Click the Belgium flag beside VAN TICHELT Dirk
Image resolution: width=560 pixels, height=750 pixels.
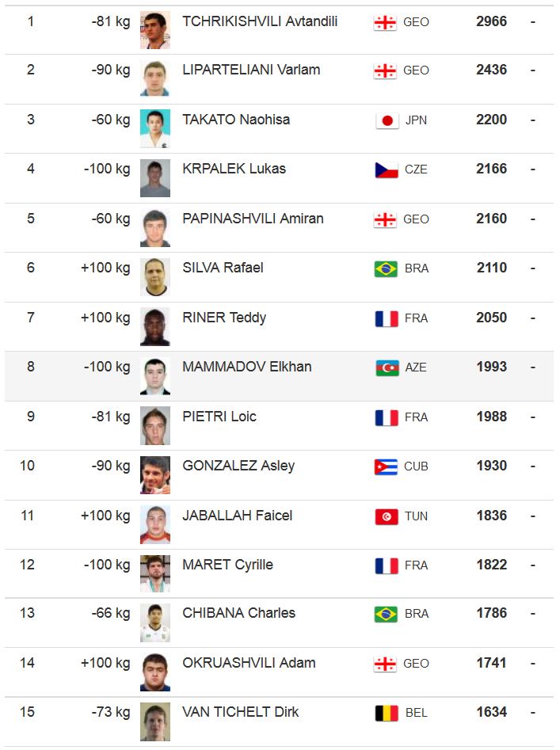click(x=387, y=714)
